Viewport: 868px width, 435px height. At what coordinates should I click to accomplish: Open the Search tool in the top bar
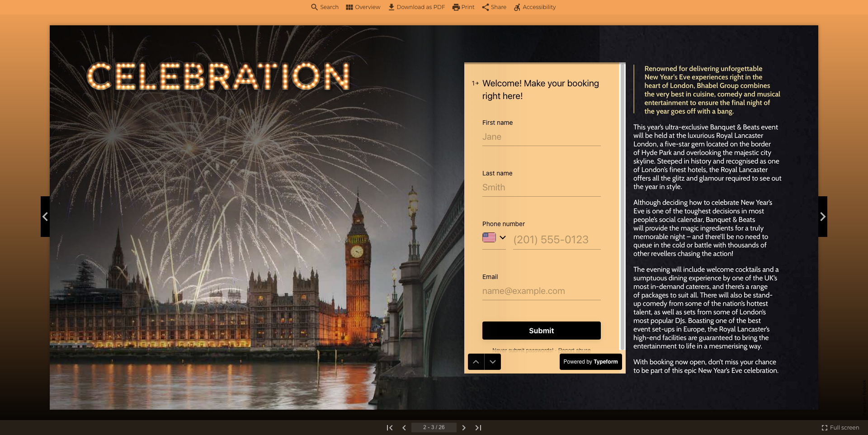[x=325, y=7]
